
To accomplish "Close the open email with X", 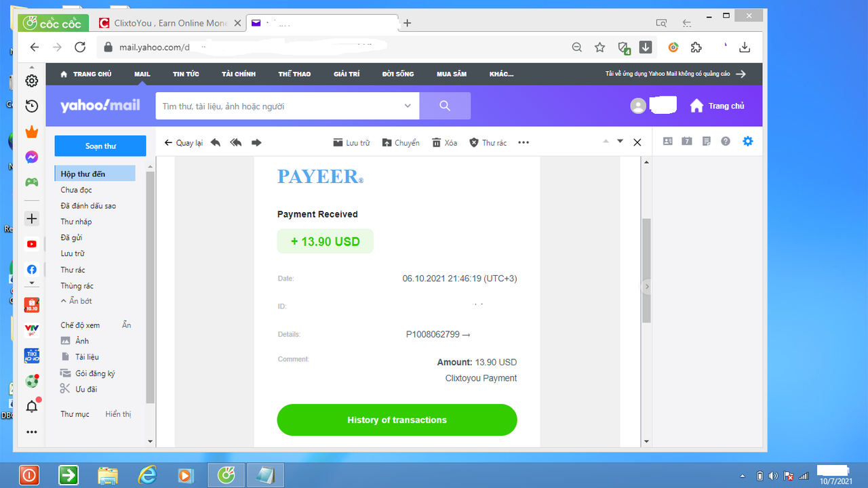I will pos(637,142).
